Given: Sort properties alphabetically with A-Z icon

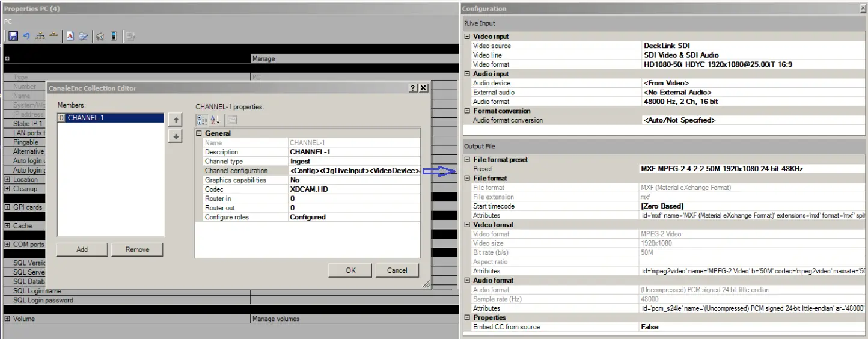Looking at the screenshot, I should [x=215, y=120].
